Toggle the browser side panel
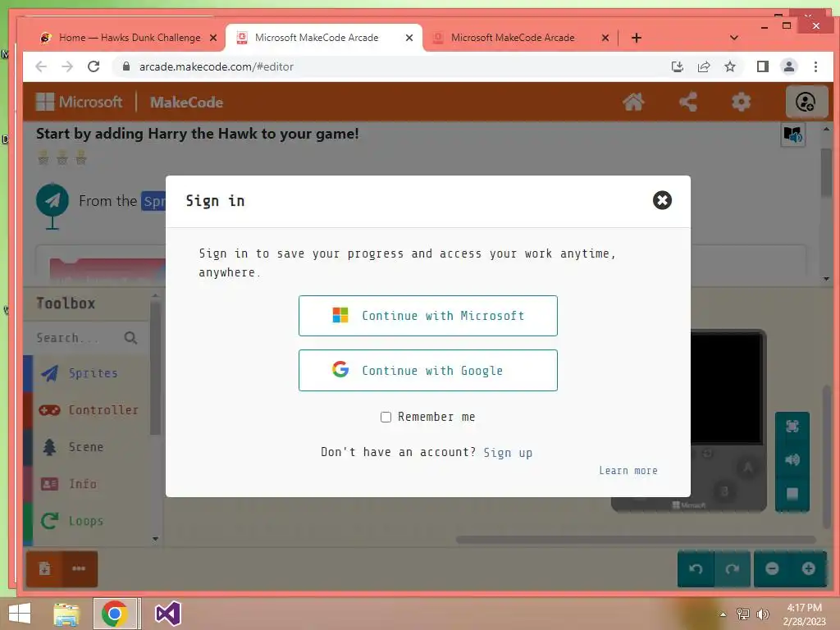This screenshot has width=840, height=630. pyautogui.click(x=762, y=66)
